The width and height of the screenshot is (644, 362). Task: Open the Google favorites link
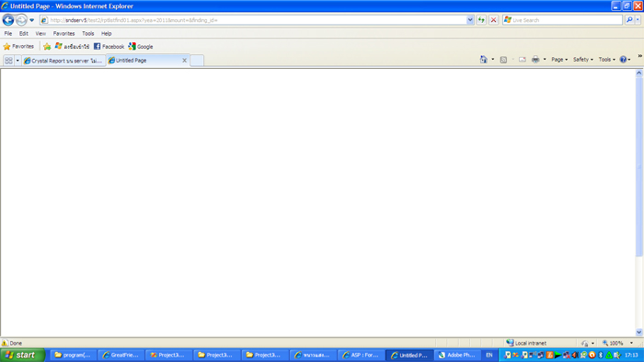[x=141, y=47]
